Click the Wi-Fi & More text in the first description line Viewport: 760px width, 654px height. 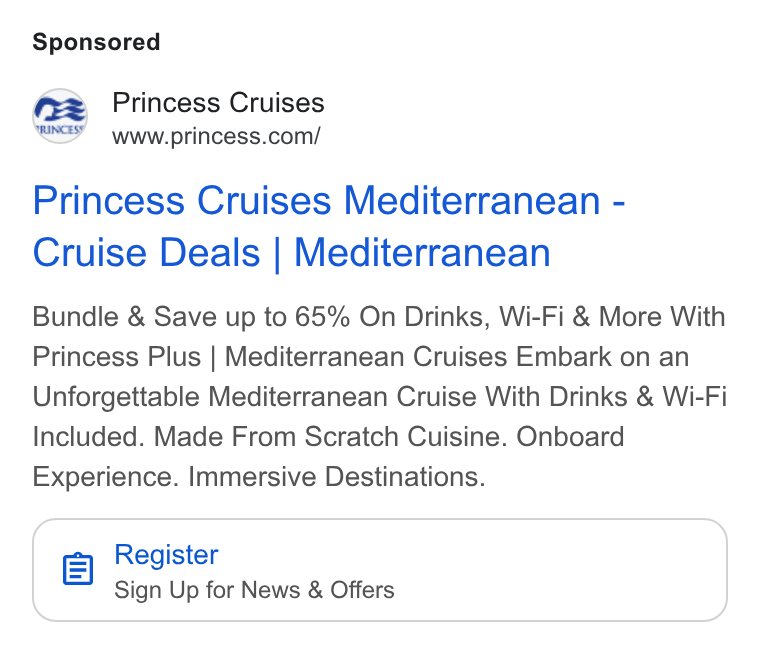coord(581,317)
